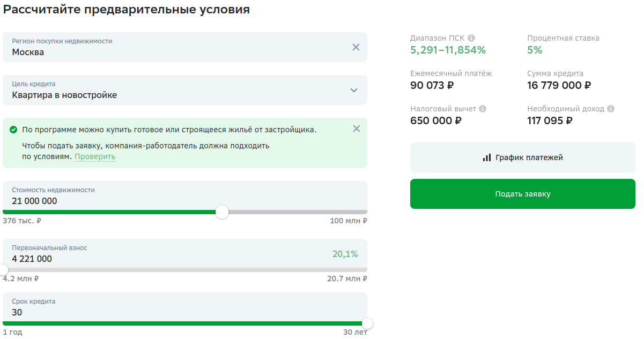Dismiss the green program info notice

pos(357,129)
